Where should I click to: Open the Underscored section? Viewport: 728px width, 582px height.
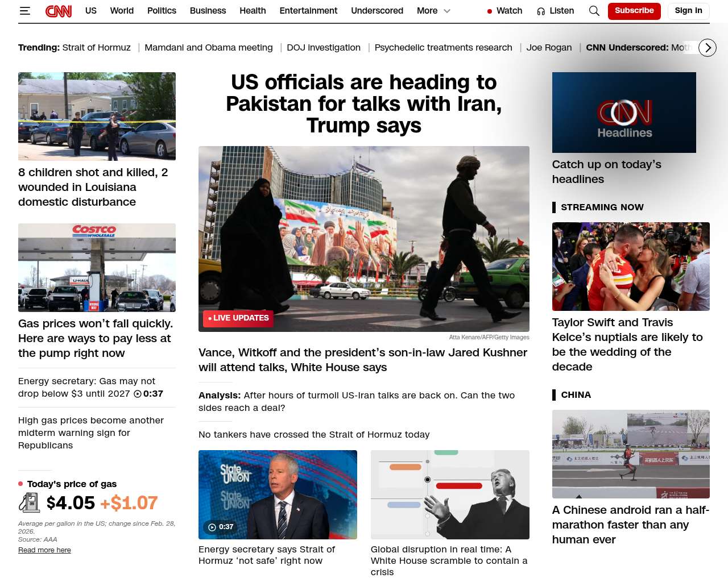[377, 11]
